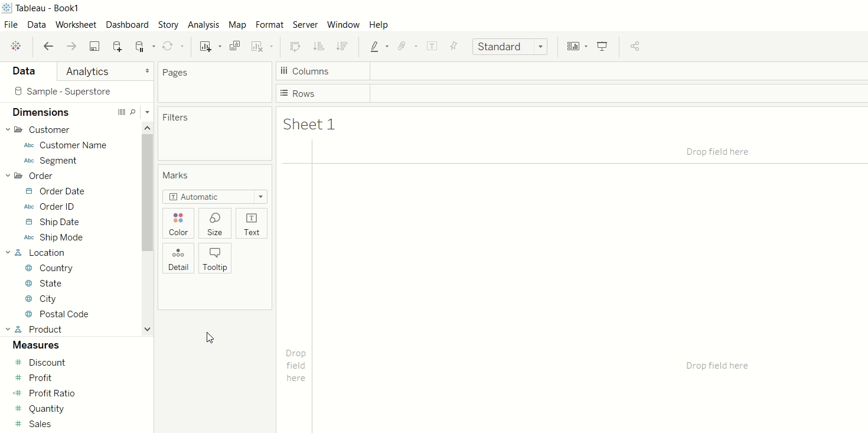The height and width of the screenshot is (433, 868).
Task: Open the Dimensions pane menu arrow
Action: [x=147, y=112]
